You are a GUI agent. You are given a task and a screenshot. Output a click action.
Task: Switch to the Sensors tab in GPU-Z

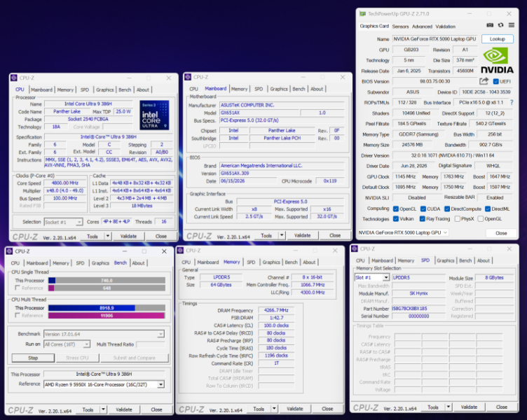pos(400,27)
